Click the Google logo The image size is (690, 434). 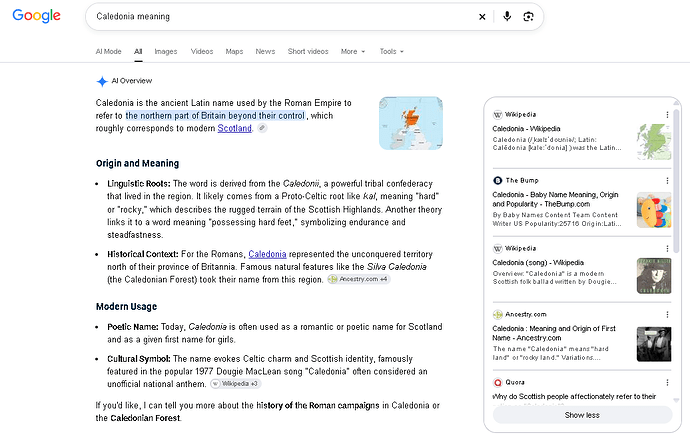pos(37,16)
